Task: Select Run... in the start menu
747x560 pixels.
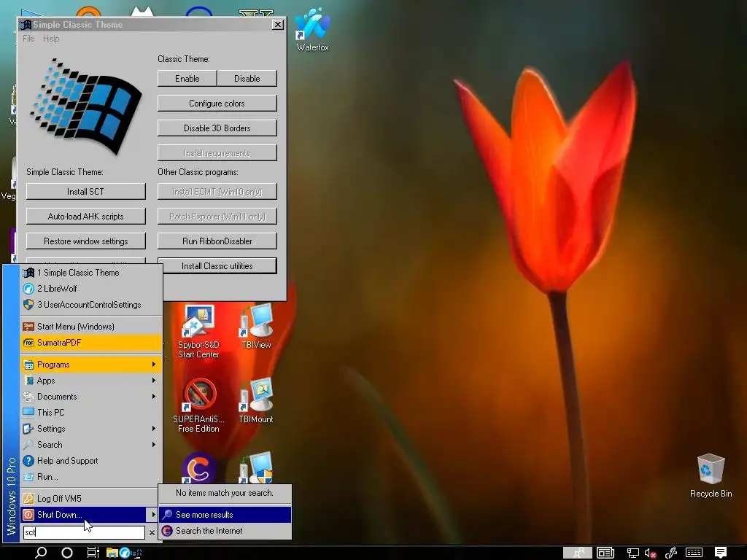Action: click(91, 477)
